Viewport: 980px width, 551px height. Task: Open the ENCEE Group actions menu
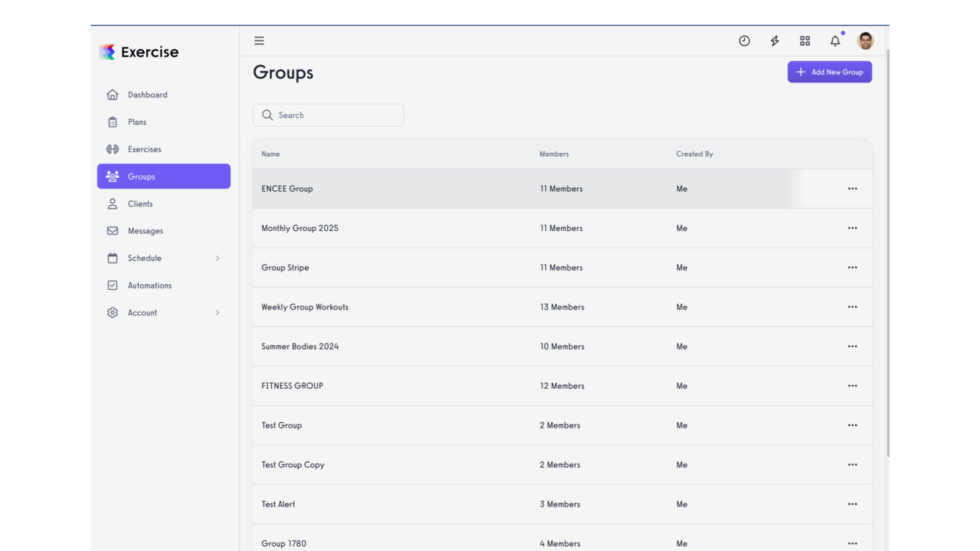[852, 188]
